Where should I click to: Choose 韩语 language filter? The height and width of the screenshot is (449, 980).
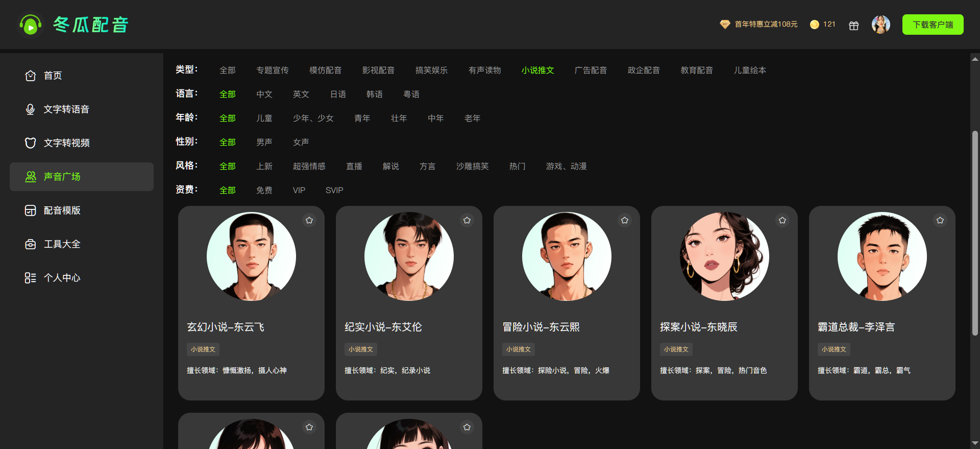[375, 94]
